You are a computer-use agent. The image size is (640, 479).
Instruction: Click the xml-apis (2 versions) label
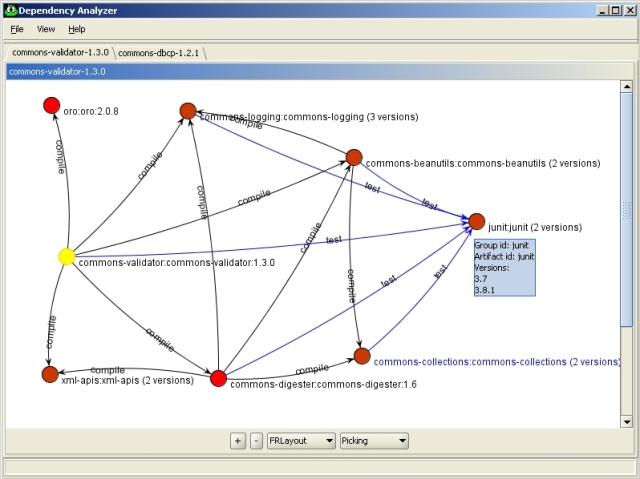pos(127,380)
